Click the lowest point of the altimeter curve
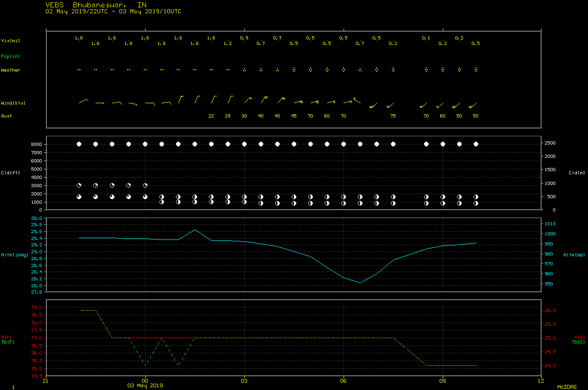This screenshot has height=390, width=588. 360,283
